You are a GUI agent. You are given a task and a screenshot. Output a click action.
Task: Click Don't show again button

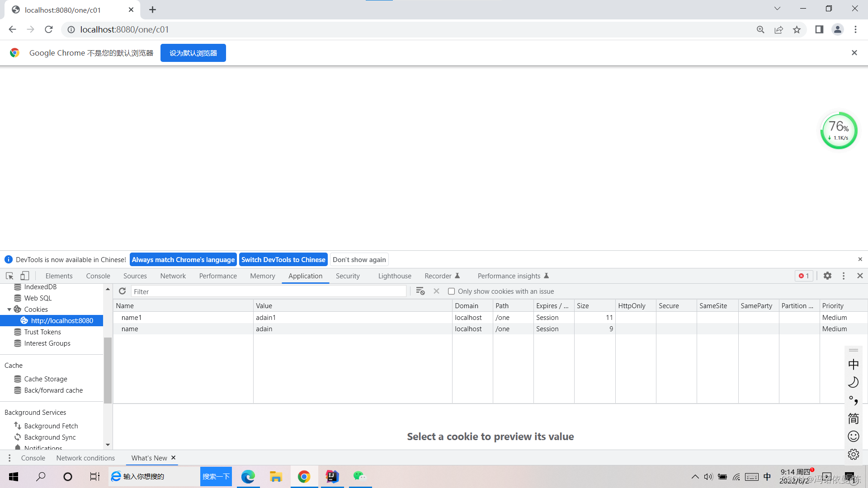click(359, 260)
